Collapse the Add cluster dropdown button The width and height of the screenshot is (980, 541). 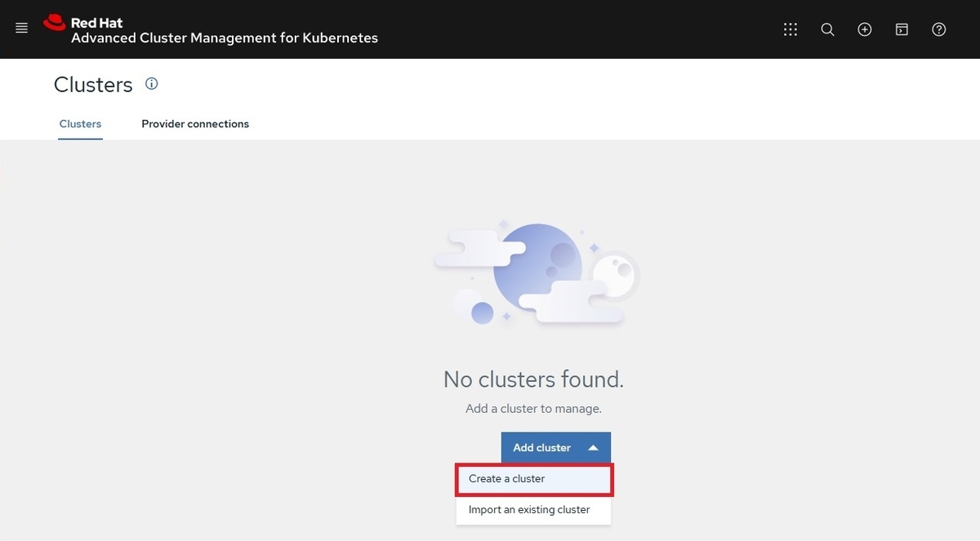556,447
